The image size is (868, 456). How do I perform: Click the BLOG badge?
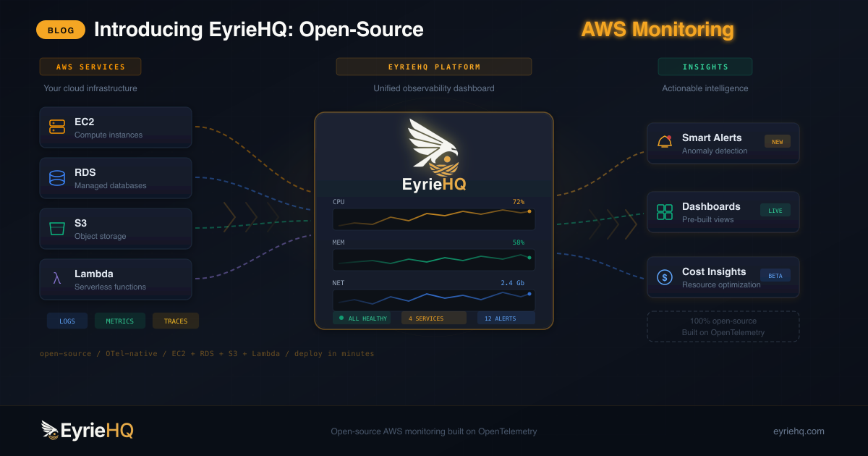pos(61,30)
